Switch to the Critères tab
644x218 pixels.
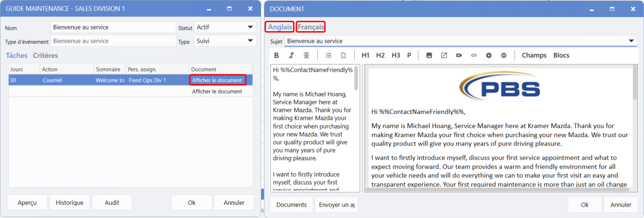(x=45, y=55)
